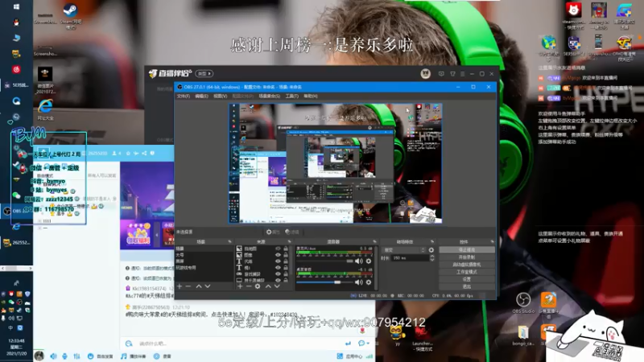644x362 pixels.
Task: Open source 滤镜 filters button
Action: [292, 232]
